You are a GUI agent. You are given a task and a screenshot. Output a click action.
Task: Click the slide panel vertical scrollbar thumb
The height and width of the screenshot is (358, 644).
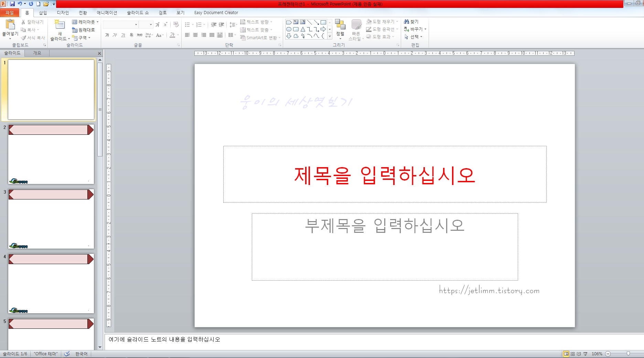pos(100,109)
